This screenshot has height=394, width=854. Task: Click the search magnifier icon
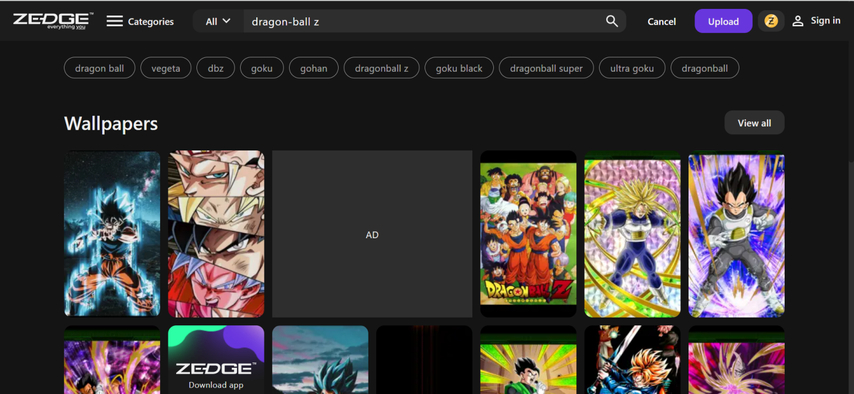point(612,21)
